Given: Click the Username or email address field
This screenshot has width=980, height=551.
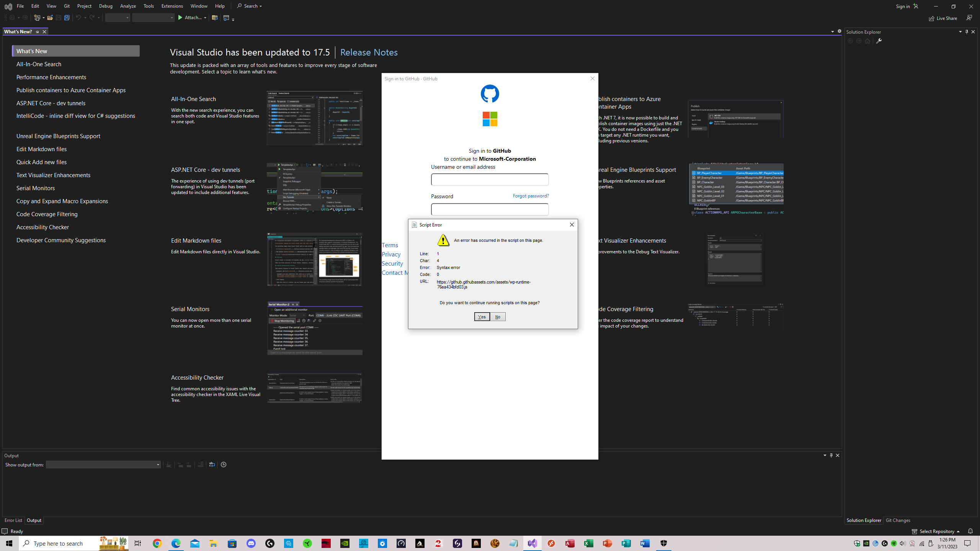Looking at the screenshot, I should (x=490, y=179).
